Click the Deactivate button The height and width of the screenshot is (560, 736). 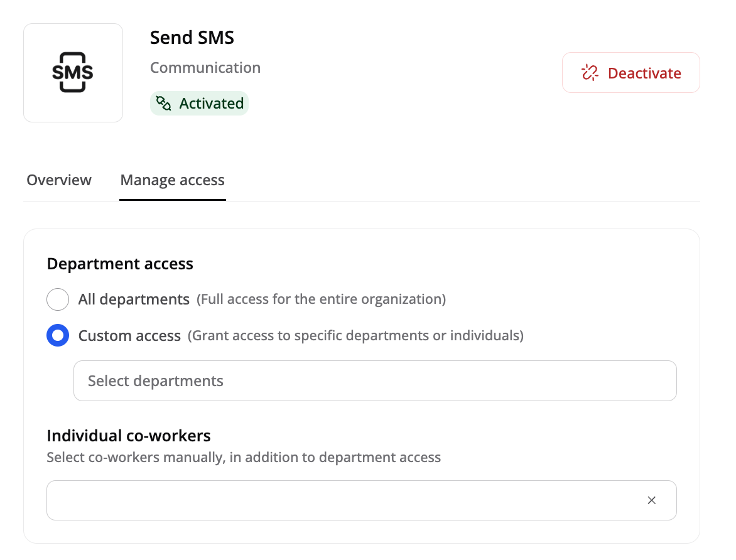(631, 73)
